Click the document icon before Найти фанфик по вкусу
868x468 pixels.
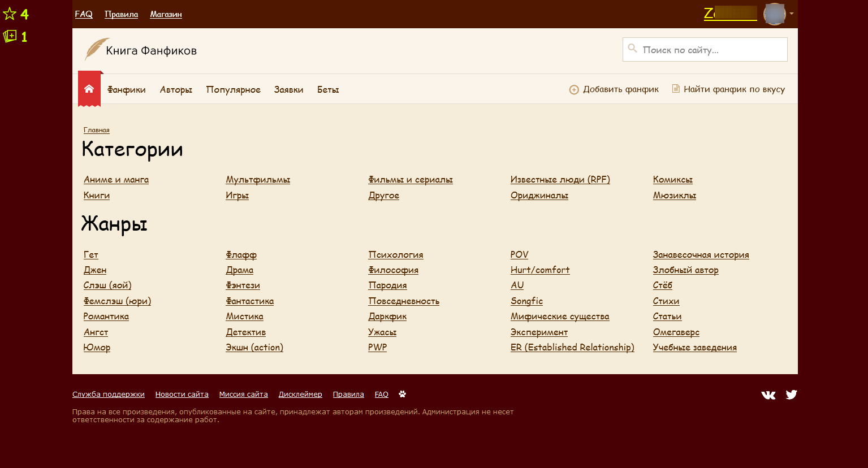click(x=675, y=89)
